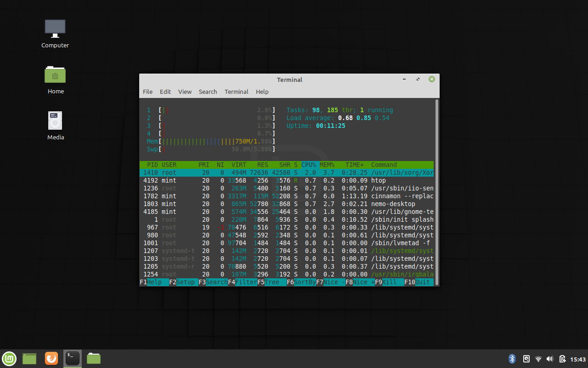
Task: Click F4 Filter in htop footer
Action: click(x=243, y=282)
